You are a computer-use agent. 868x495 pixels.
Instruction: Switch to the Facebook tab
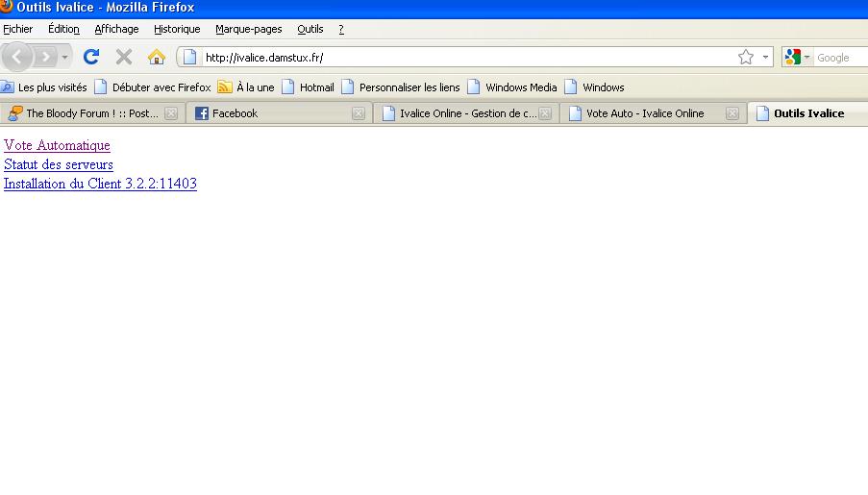click(280, 113)
